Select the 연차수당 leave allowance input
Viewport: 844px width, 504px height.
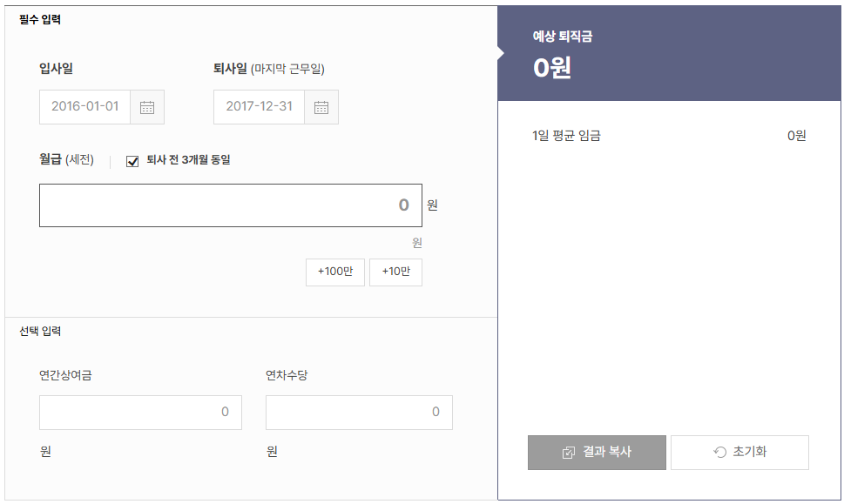(358, 412)
